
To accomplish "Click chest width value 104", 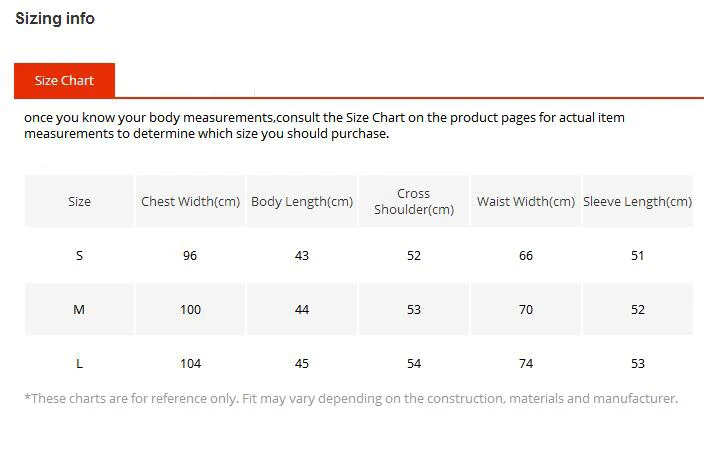I will point(190,363).
